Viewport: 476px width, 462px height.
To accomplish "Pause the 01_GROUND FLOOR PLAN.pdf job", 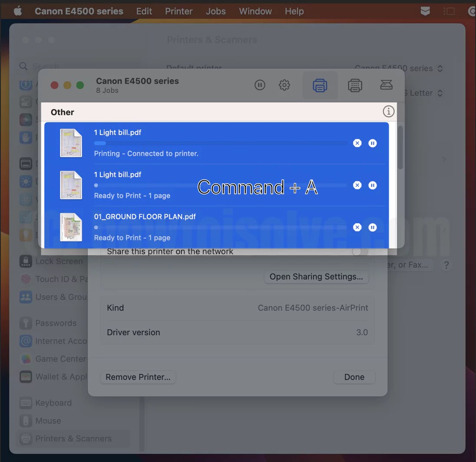I will (x=373, y=228).
